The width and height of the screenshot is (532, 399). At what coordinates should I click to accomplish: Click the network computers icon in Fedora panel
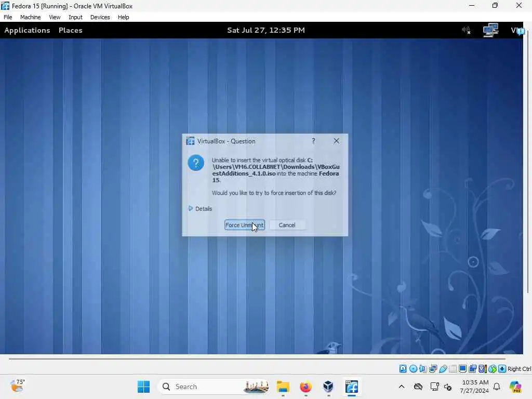490,30
